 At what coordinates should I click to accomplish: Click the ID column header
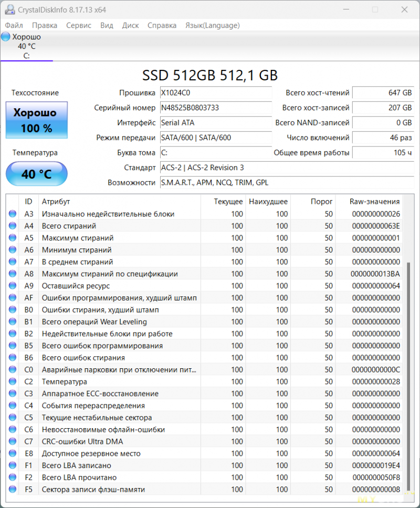pyautogui.click(x=28, y=202)
